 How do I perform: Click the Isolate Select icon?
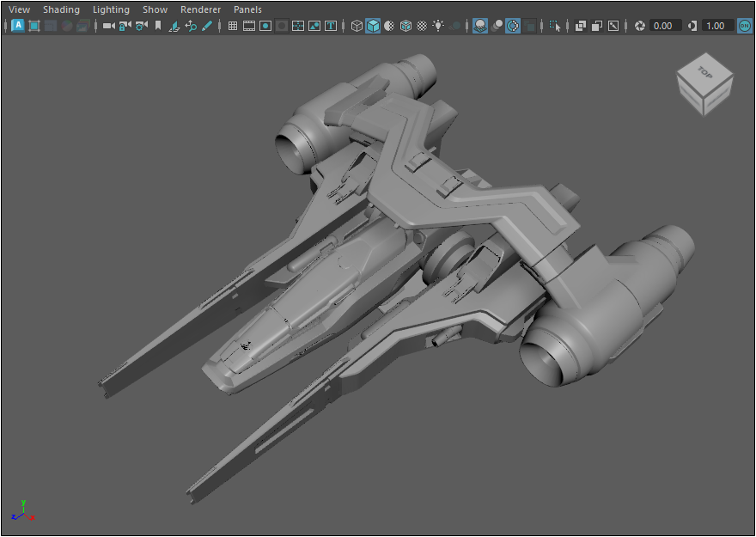click(x=554, y=26)
